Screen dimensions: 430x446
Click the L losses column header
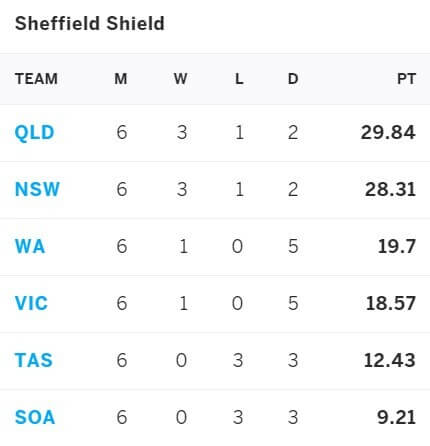pyautogui.click(x=239, y=79)
